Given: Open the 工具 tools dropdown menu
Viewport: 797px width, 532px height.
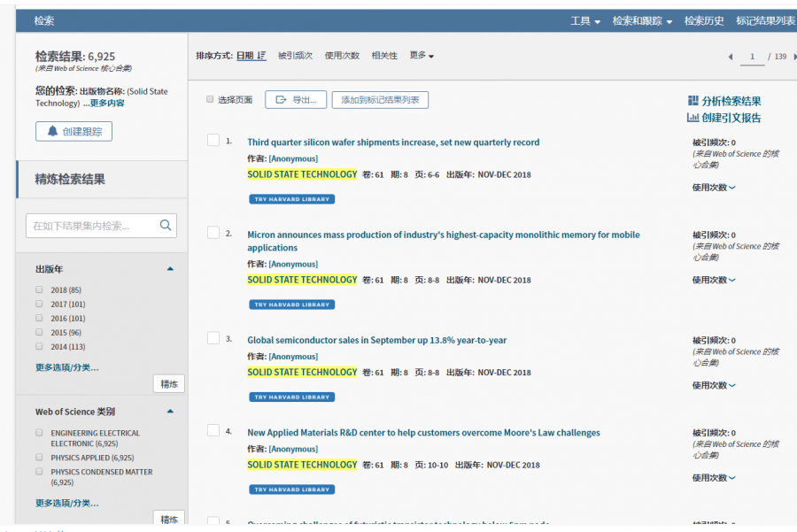Looking at the screenshot, I should (585, 21).
